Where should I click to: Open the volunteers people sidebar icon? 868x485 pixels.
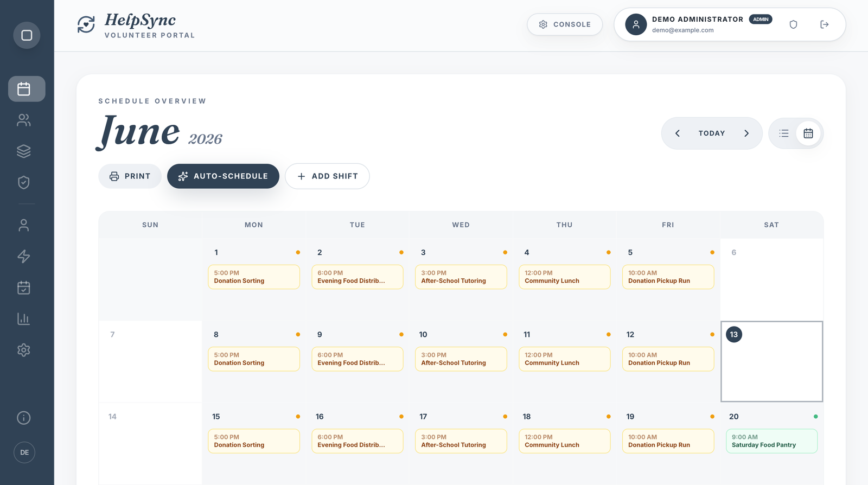24,120
